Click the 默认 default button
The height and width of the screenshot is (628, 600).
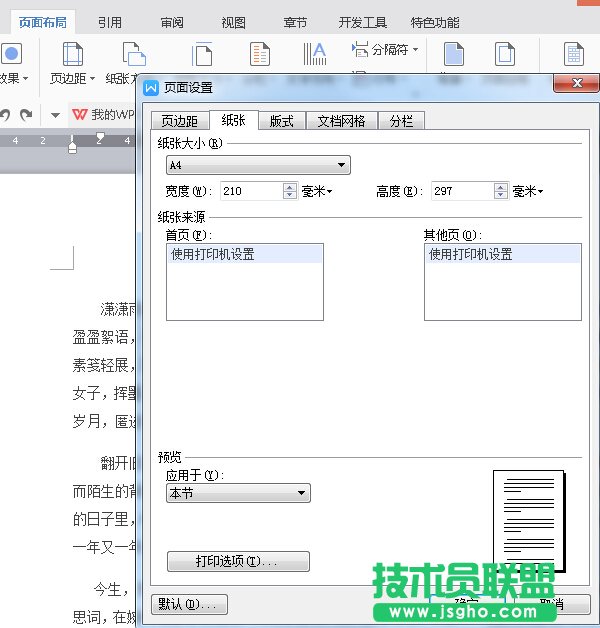click(x=189, y=604)
